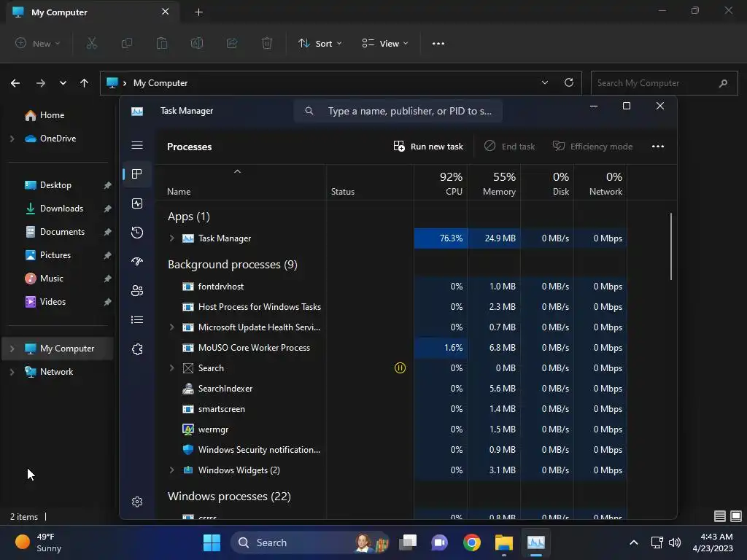Click the Rename icon in File Explorer toolbar

197,43
